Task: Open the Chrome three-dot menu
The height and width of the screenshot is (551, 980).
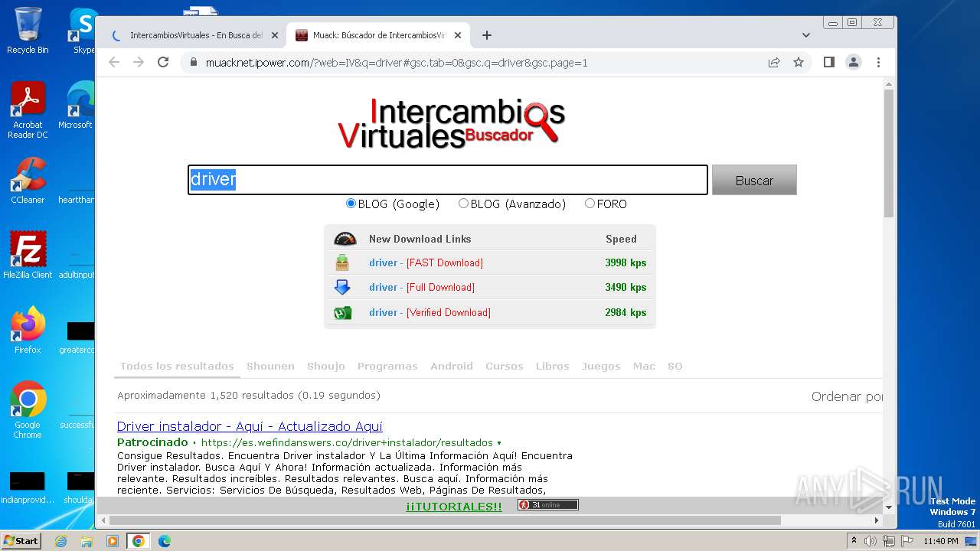Action: (x=878, y=62)
